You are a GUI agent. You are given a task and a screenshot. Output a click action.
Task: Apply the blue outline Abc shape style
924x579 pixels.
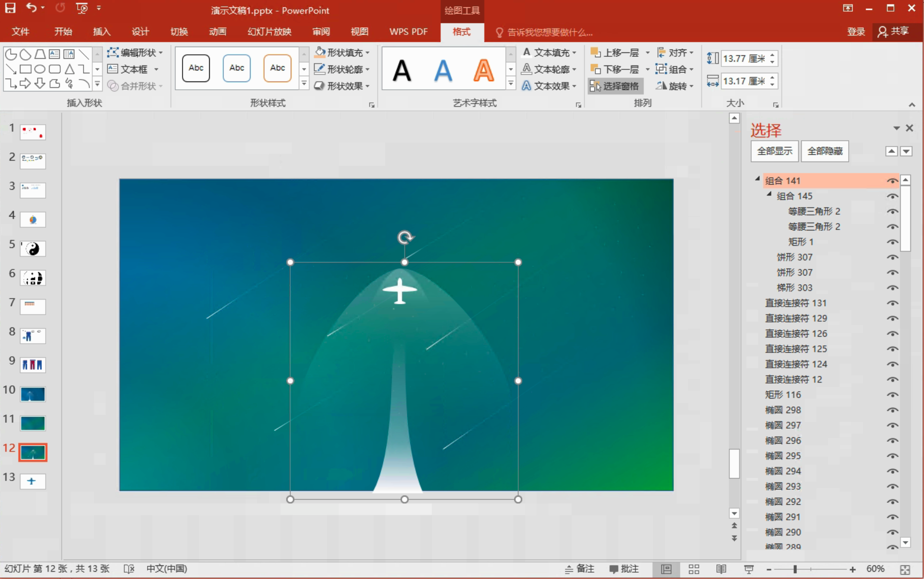(x=237, y=68)
